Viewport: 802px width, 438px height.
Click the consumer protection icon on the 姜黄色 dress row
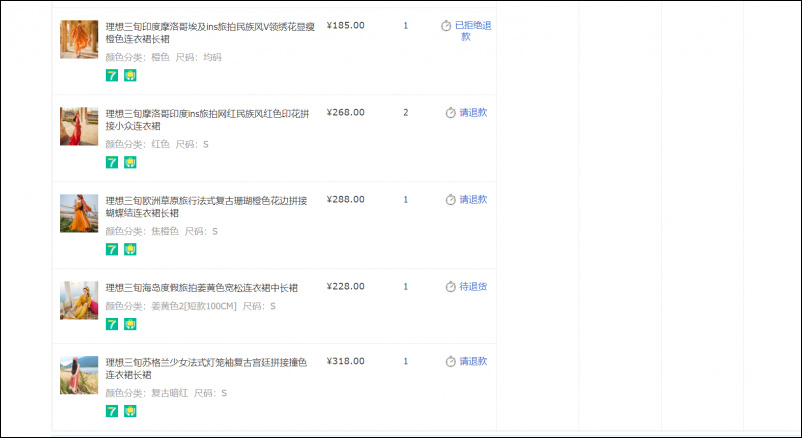[130, 324]
